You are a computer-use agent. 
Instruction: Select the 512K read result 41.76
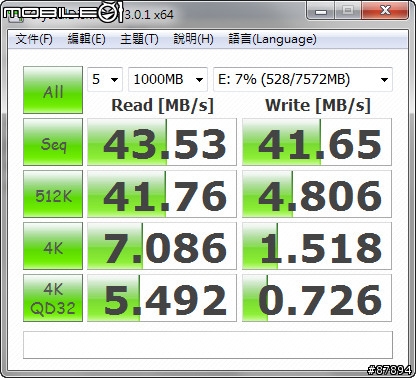point(162,194)
